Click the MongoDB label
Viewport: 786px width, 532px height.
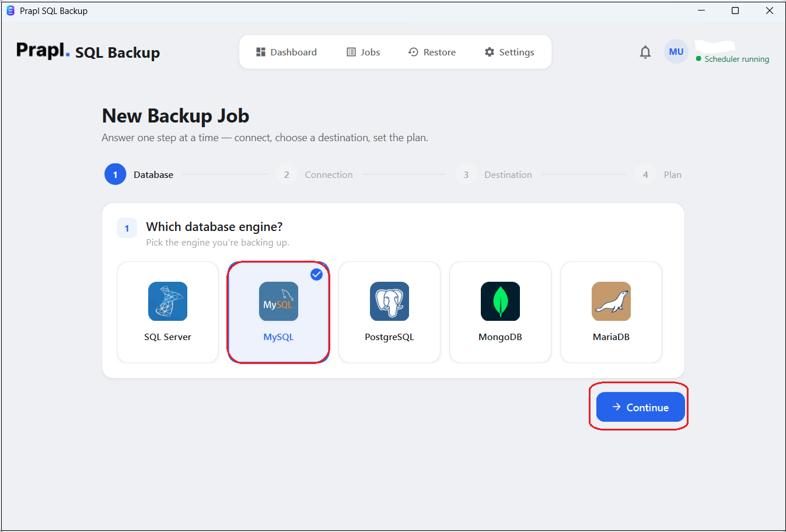point(500,337)
